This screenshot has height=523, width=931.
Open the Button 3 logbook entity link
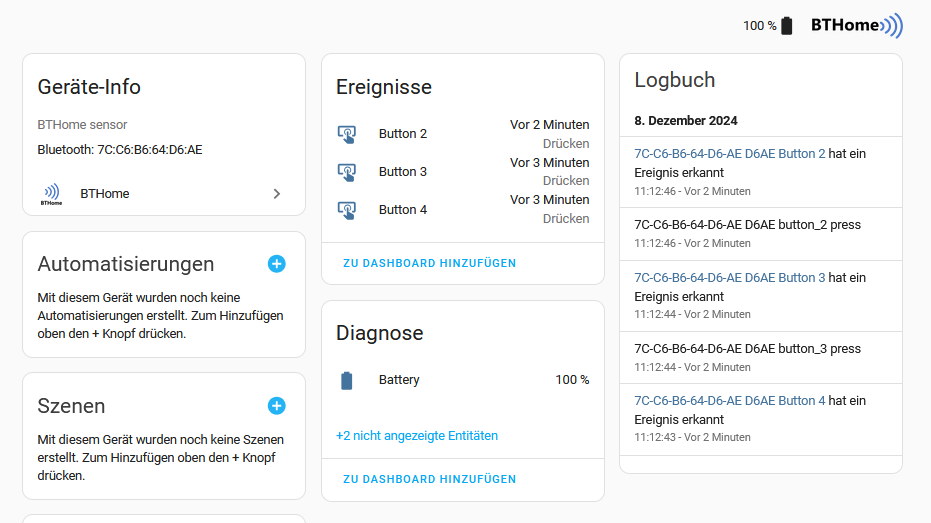(730, 278)
